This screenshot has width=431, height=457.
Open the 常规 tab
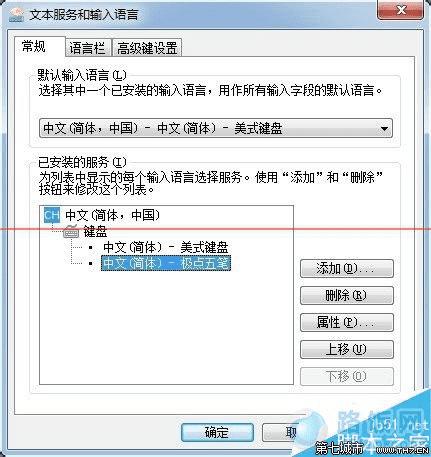pos(34,46)
